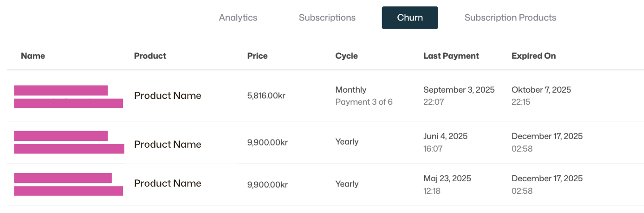The width and height of the screenshot is (644, 213).
Task: Open the redacted customer name on the Monthly row
Action: pos(68,97)
